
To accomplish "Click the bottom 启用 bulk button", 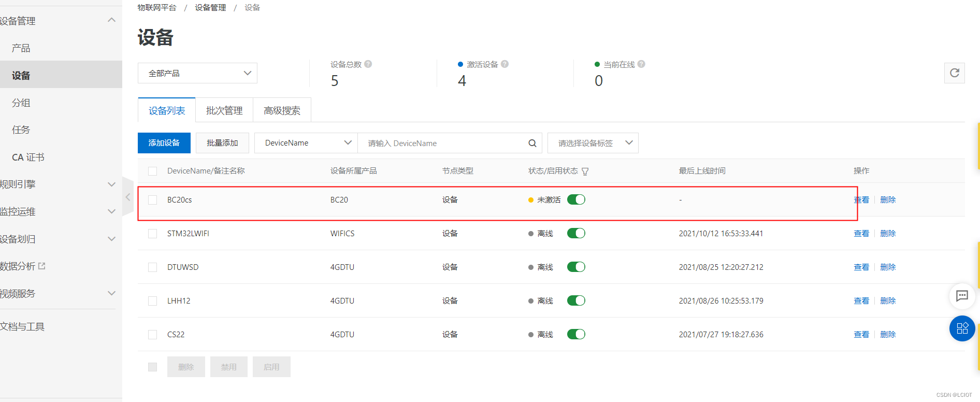I will point(271,367).
